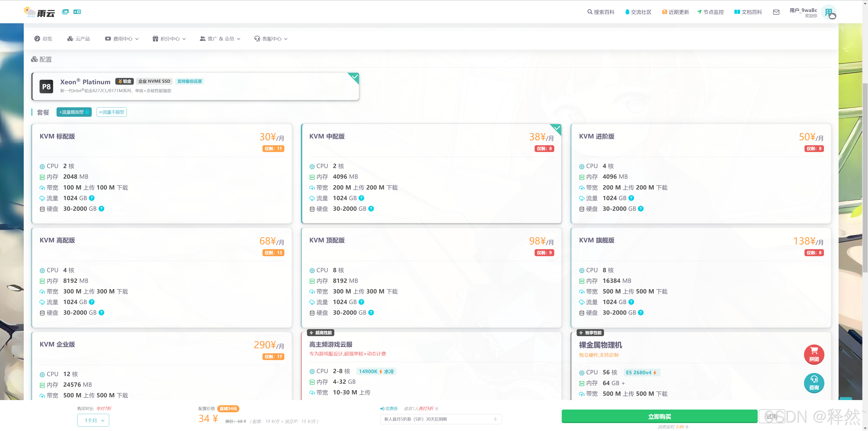868x431 pixels.
Task: Open the 购买时长 1个月 dropdown
Action: point(93,420)
